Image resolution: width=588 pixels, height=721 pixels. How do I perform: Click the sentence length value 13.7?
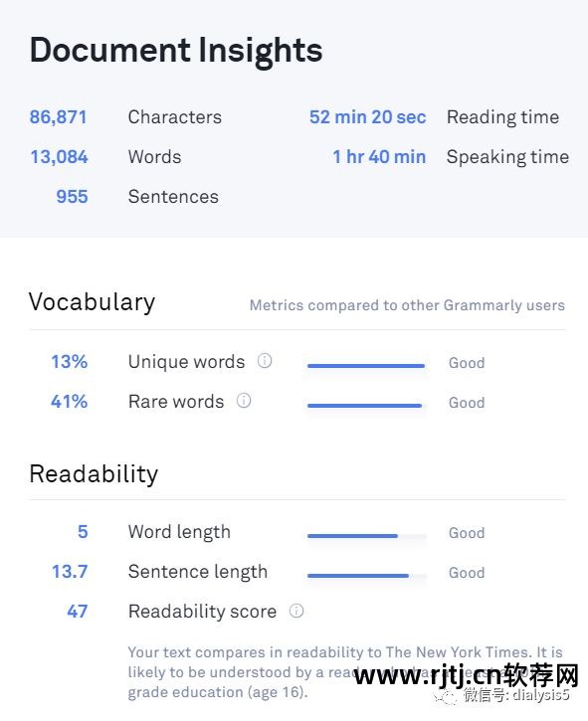(x=70, y=572)
